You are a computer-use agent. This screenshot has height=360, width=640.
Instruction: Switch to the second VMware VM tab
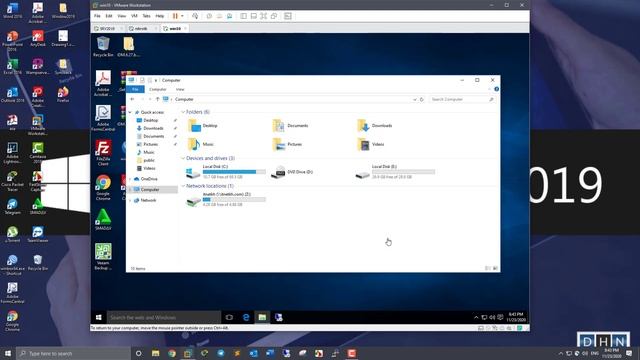tap(141, 29)
